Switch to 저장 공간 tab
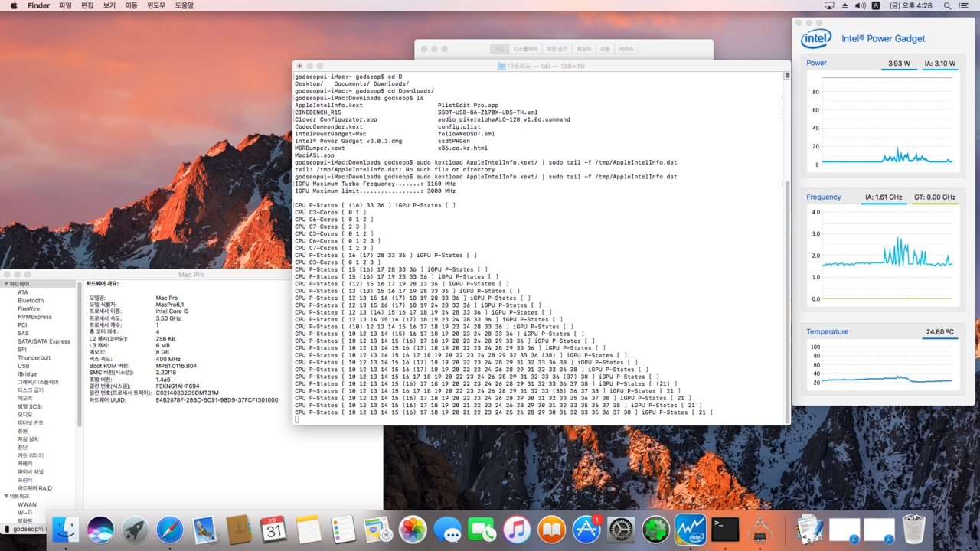 pos(557,49)
